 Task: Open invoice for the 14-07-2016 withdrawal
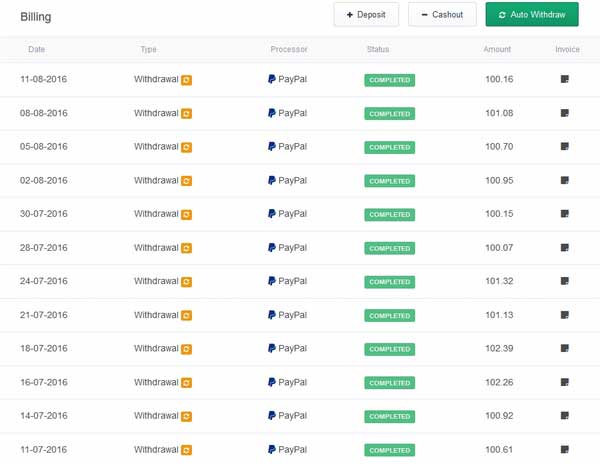click(x=564, y=416)
